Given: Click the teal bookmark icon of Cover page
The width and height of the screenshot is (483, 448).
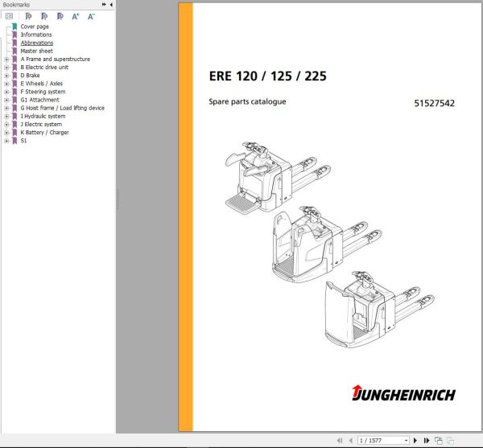Looking at the screenshot, I should (14, 27).
